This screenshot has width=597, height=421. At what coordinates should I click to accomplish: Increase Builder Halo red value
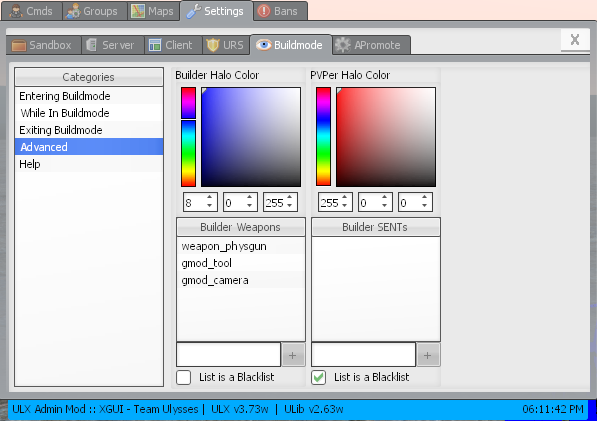coord(210,198)
